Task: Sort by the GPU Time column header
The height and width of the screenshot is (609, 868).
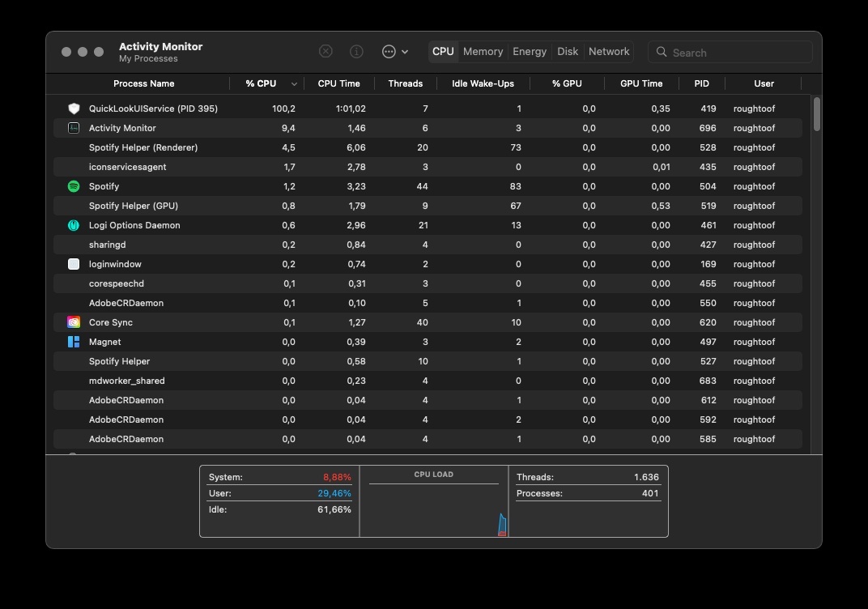Action: coord(641,83)
